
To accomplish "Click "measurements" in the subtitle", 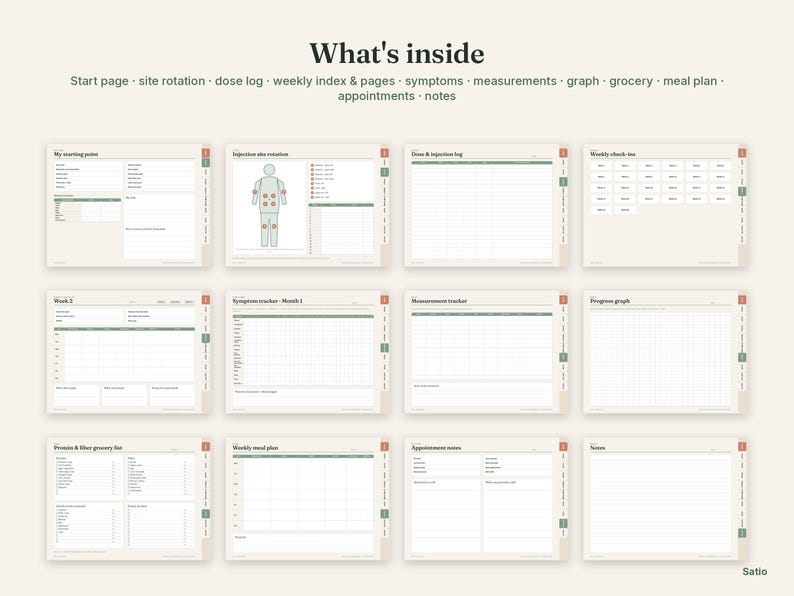I will (515, 81).
